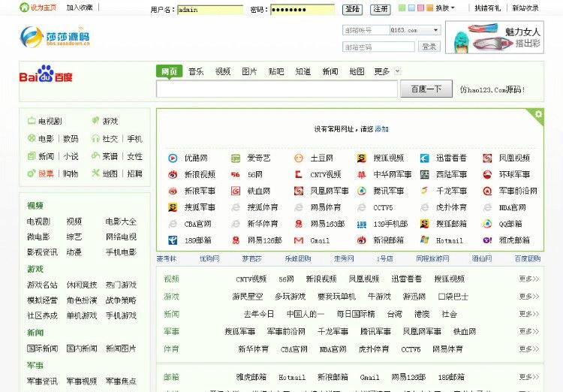Click the 登录 email login button
Viewport: 563px width, 392px height.
[429, 47]
